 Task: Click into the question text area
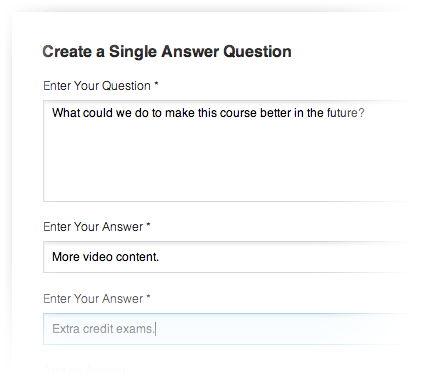point(227,151)
